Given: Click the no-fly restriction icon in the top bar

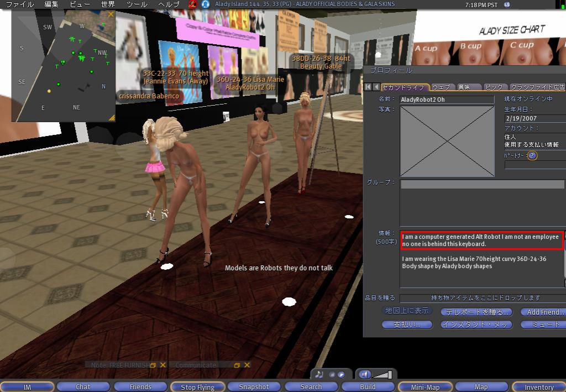Looking at the screenshot, I should click(193, 4).
